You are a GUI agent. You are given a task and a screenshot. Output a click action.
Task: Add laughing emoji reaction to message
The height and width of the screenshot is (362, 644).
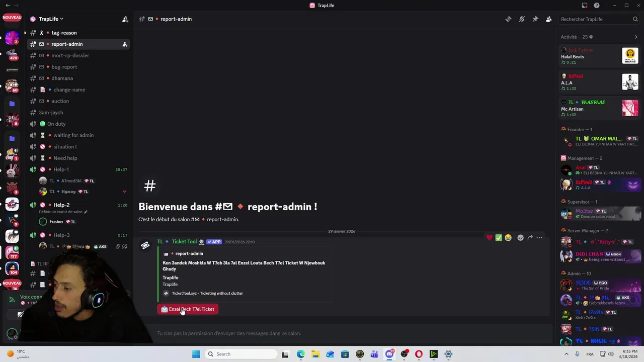click(508, 238)
